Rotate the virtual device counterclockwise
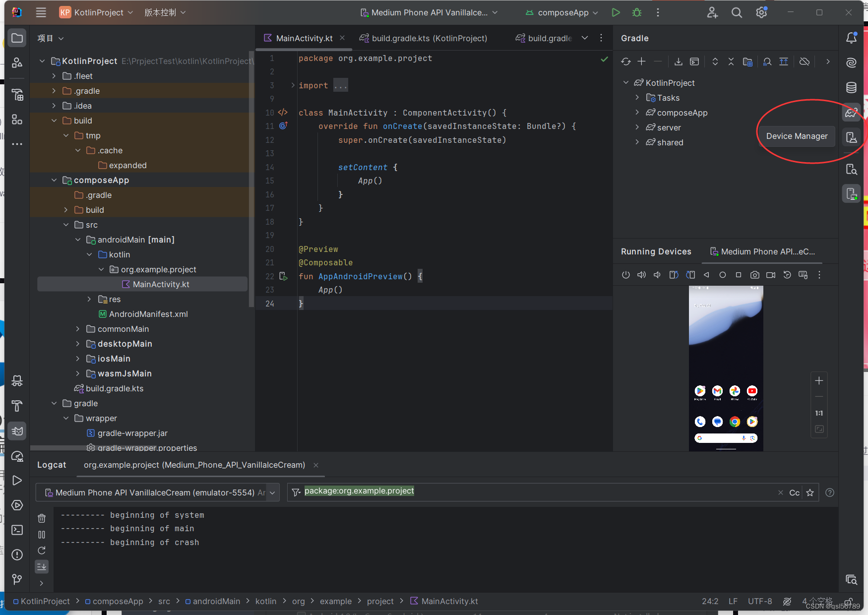 (x=674, y=275)
